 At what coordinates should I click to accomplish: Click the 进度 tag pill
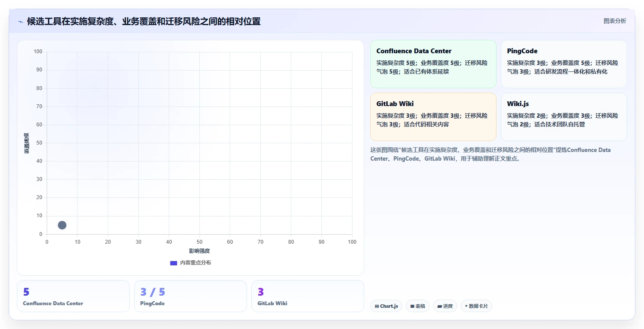(445, 306)
